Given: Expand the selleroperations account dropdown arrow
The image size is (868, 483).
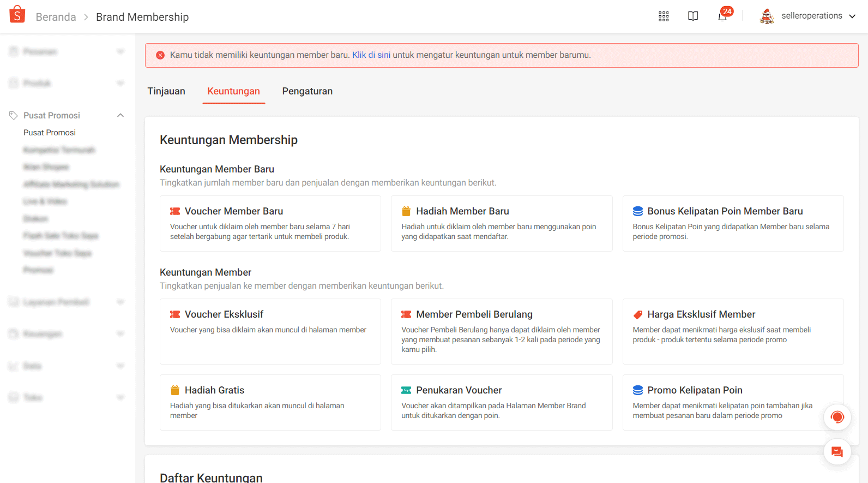Looking at the screenshot, I should pos(852,16).
